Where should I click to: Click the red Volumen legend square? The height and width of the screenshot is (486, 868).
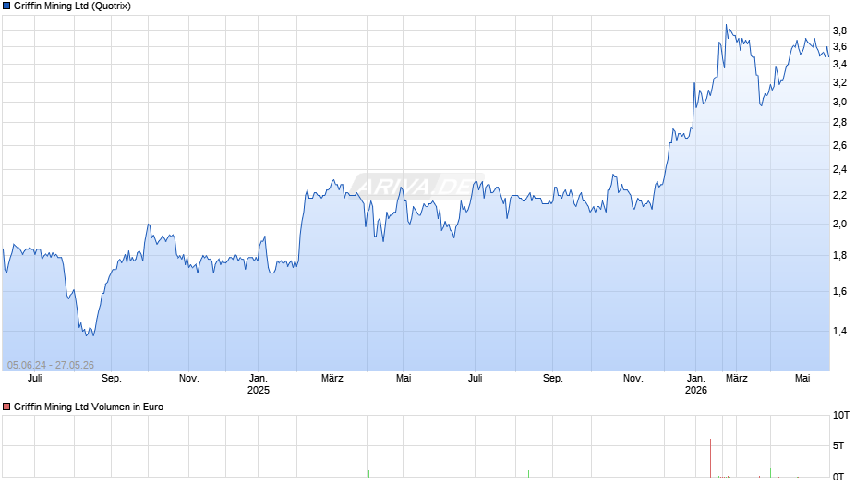(x=6, y=407)
